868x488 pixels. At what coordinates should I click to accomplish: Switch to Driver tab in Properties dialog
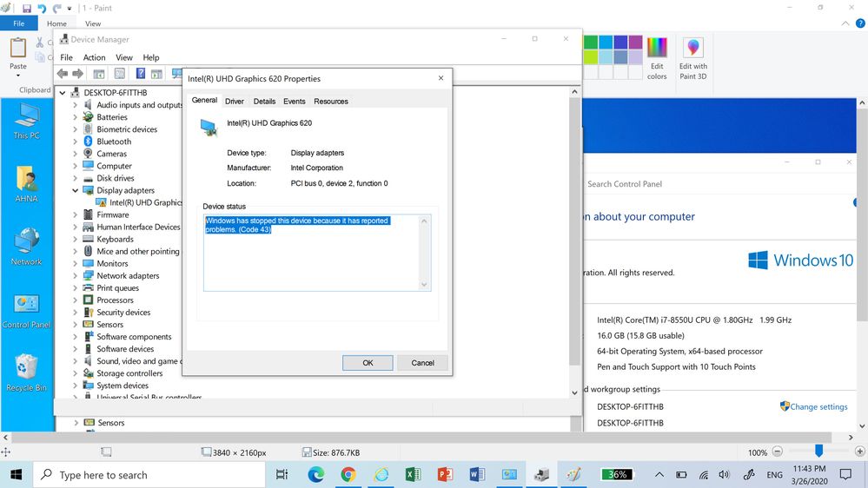235,102
